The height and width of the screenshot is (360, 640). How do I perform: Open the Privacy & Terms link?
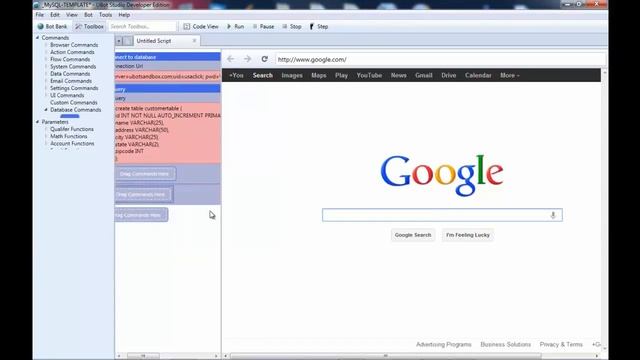(x=561, y=344)
